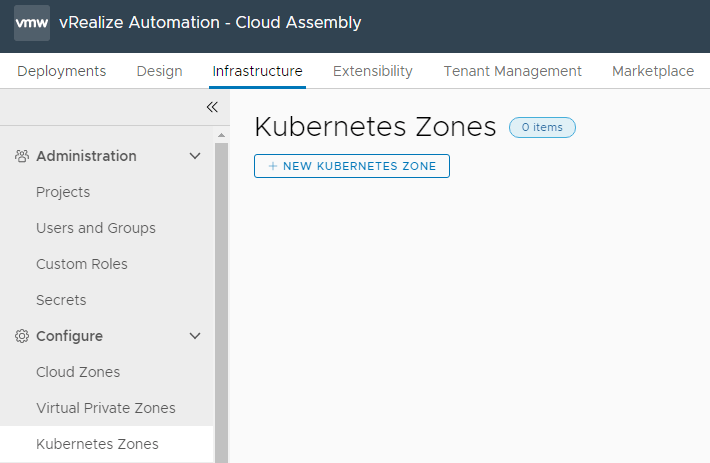
Task: Click the 0 items badge
Action: (x=542, y=127)
